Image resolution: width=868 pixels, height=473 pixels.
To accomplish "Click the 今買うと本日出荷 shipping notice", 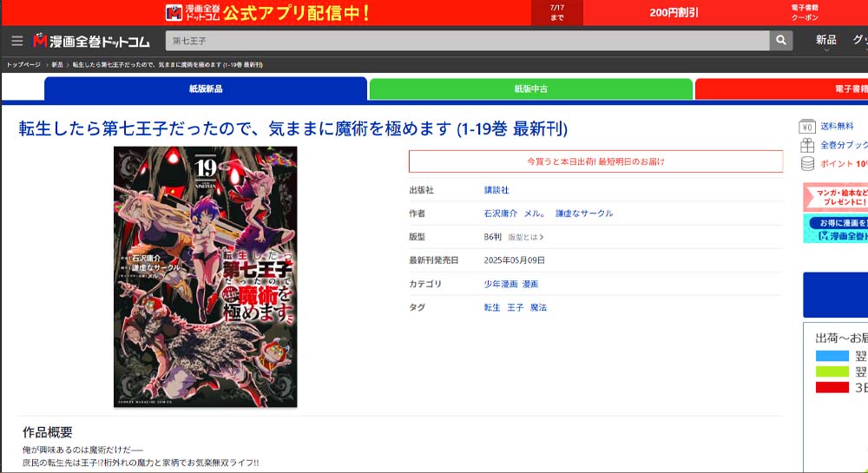I will 595,161.
